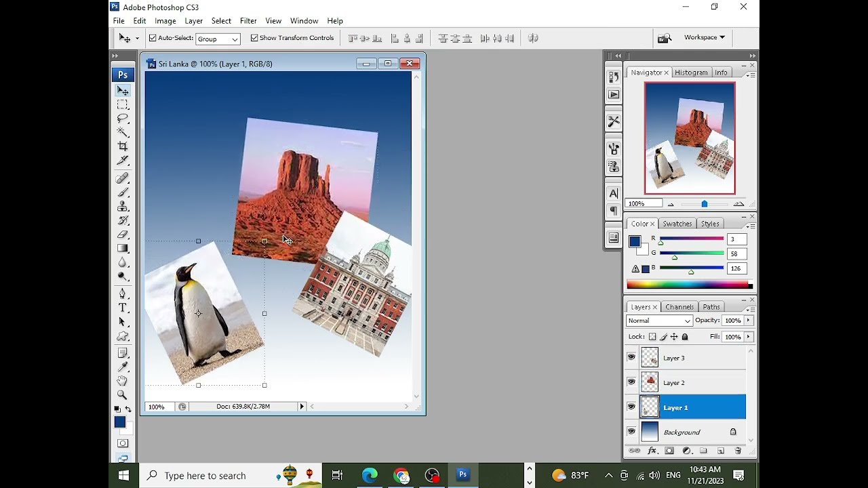Select the Zoom tool
Image resolution: width=868 pixels, height=488 pixels.
coord(123,395)
